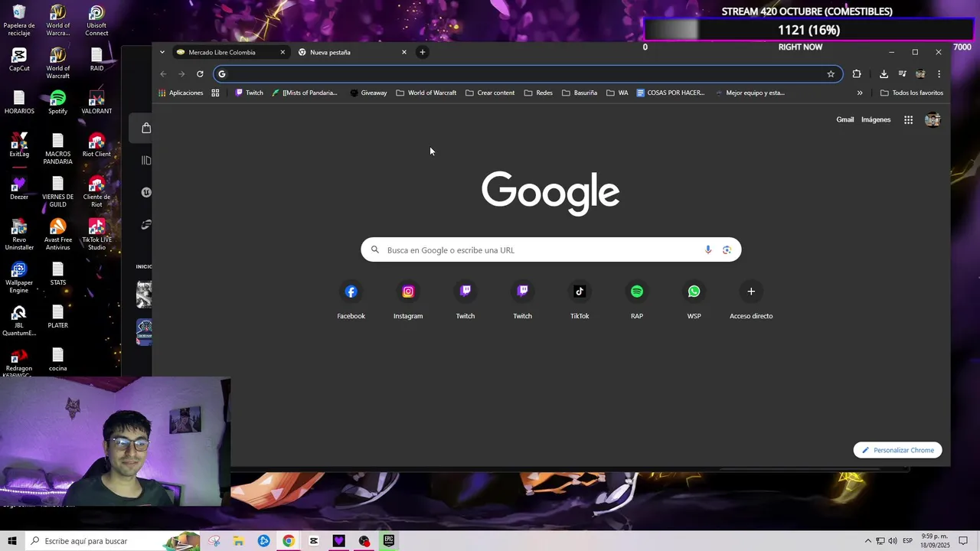Open a new tab with the plus button
Screen dimensions: 980x551
(422, 52)
